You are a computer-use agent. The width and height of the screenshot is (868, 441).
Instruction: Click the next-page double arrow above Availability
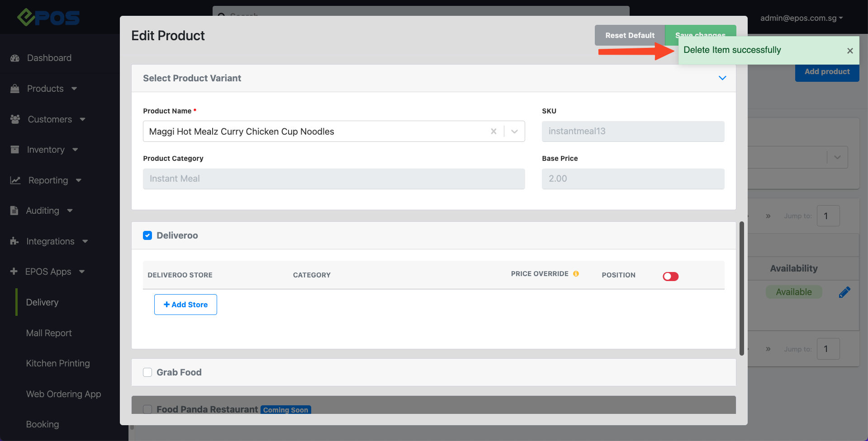[768, 216]
